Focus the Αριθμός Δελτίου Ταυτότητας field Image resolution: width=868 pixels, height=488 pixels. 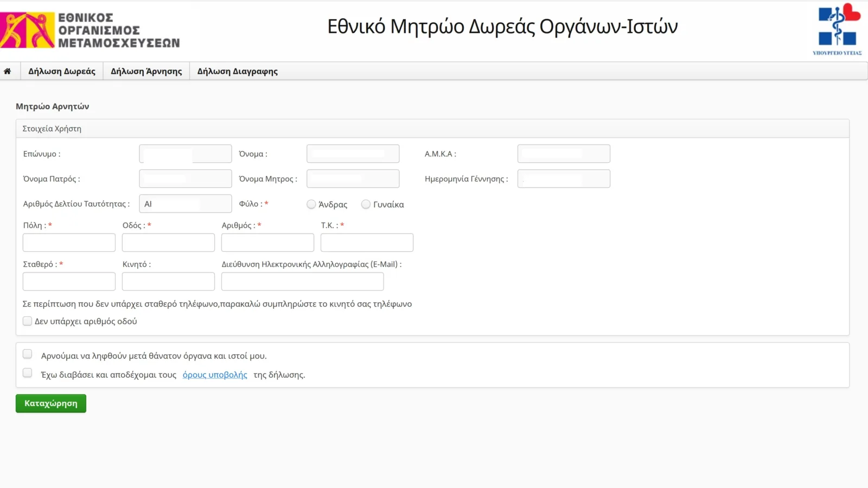[x=186, y=204]
